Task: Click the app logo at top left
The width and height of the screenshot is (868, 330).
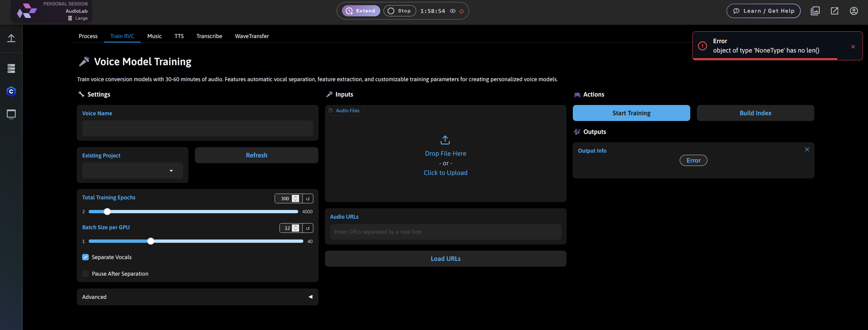Action: click(x=27, y=11)
